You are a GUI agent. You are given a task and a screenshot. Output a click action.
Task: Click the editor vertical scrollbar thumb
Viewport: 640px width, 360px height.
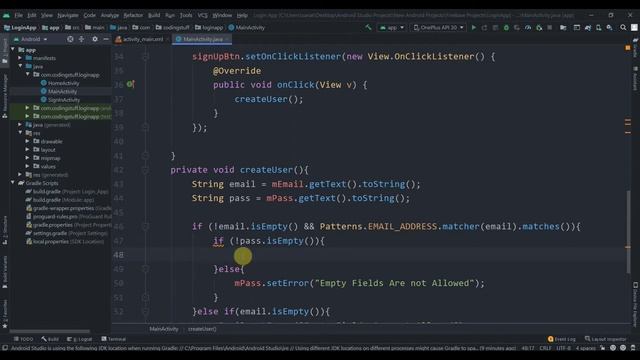628,232
